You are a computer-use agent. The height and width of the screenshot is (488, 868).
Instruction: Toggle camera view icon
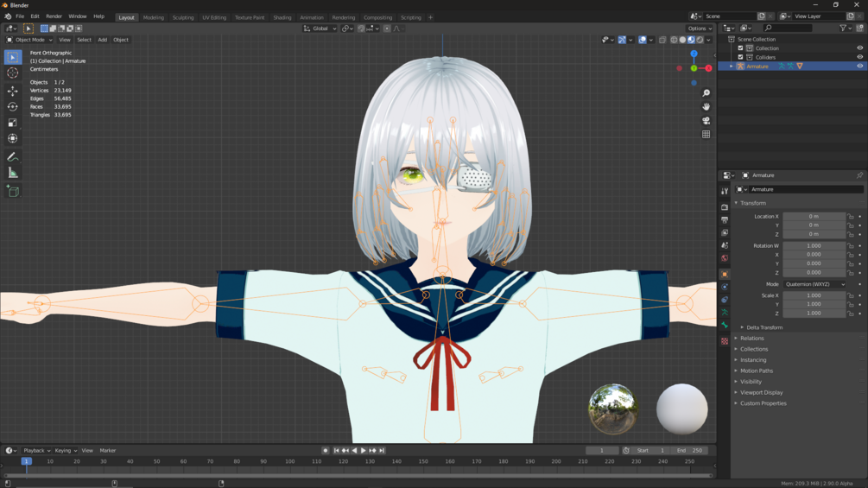(x=706, y=121)
